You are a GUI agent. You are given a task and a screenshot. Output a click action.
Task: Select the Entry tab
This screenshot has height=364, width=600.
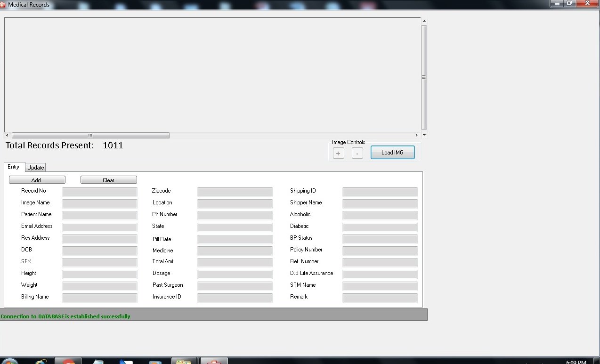pos(14,167)
